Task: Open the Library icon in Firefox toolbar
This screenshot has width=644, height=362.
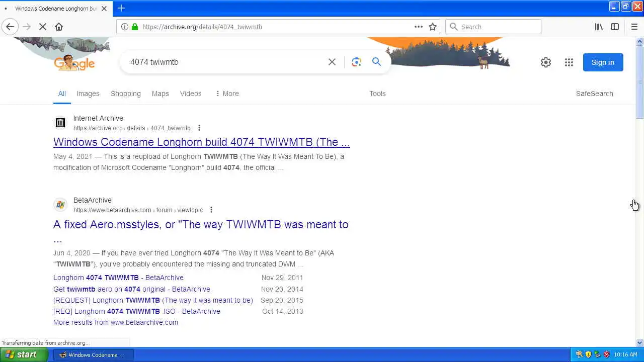Action: (x=599, y=27)
